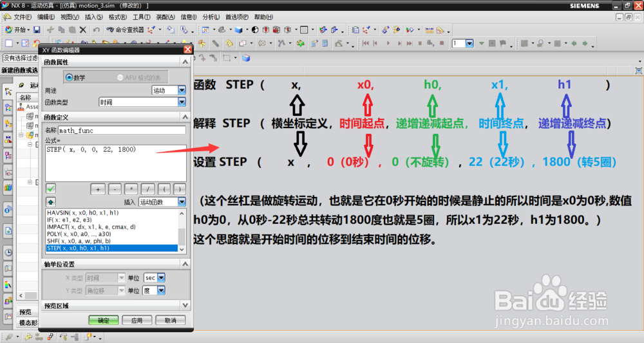Screen dimensions: 644x343
Task: Open the 视图(V) menu
Action: point(70,17)
